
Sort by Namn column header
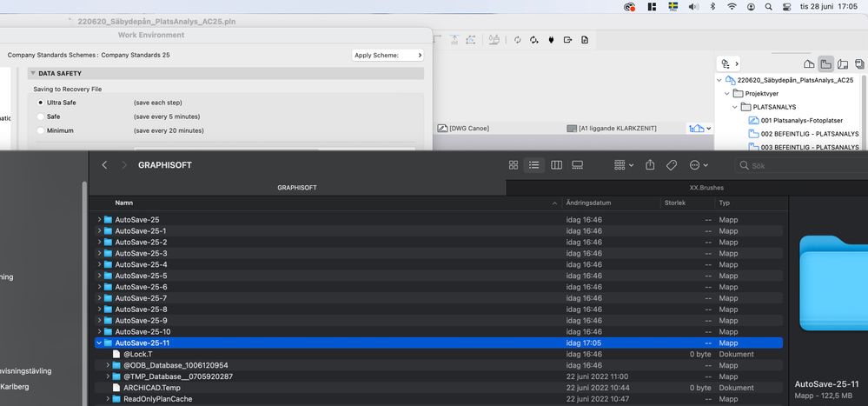(x=124, y=203)
